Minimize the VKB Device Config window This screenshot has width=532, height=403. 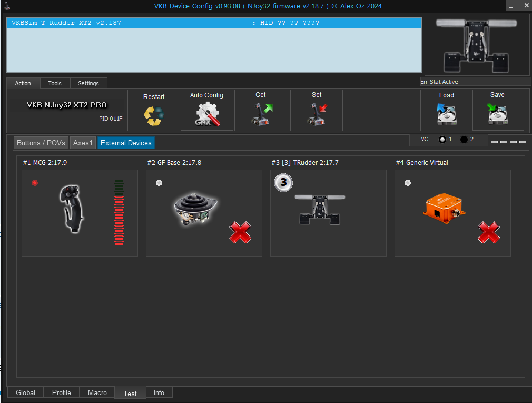pos(510,6)
